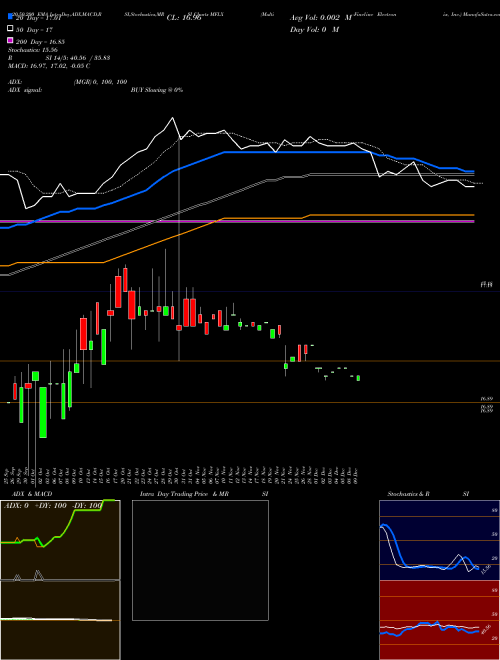Click the 'BUY Slowing @ 0%' signal text
500x660 pixels.
(157, 90)
